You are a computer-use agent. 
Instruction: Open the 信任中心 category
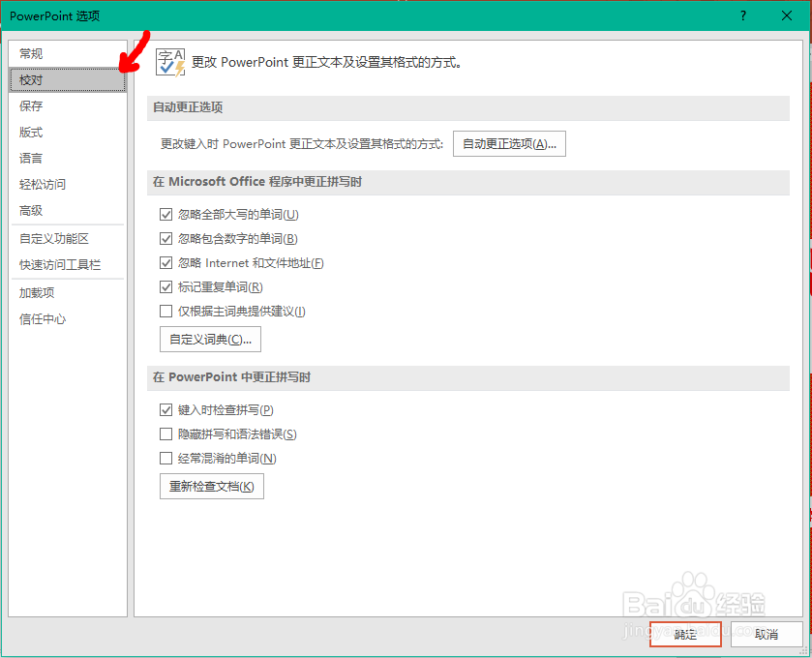(68, 319)
